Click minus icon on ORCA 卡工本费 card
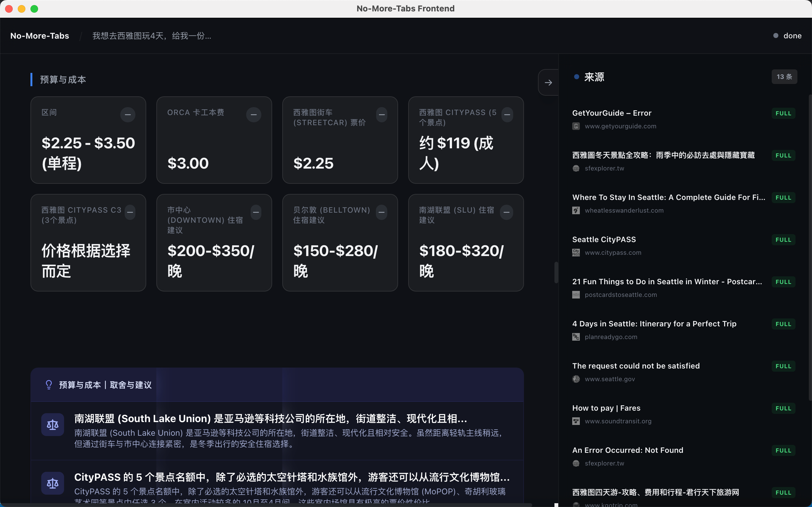The height and width of the screenshot is (507, 812). [254, 115]
